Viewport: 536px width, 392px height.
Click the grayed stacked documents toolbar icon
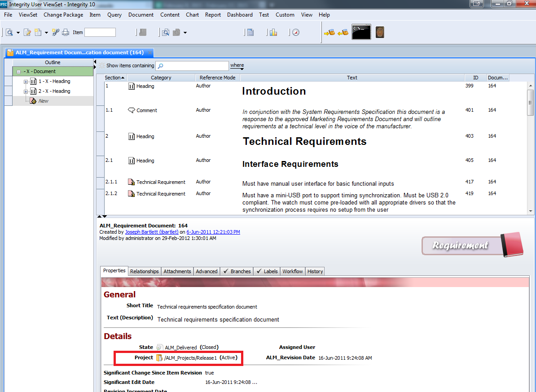(x=176, y=32)
